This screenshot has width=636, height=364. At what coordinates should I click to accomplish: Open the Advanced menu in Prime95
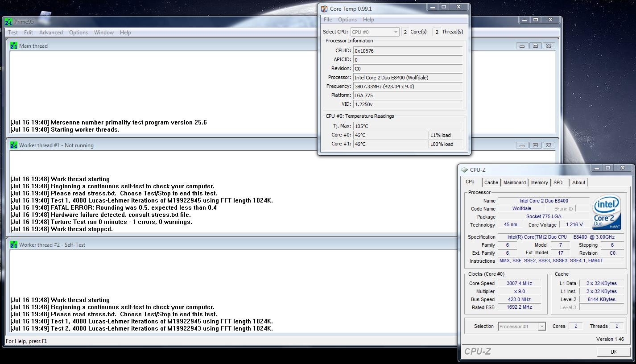(x=51, y=33)
